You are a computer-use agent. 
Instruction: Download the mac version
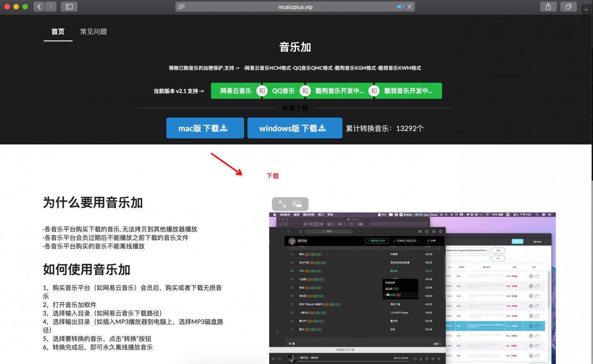[x=205, y=128]
